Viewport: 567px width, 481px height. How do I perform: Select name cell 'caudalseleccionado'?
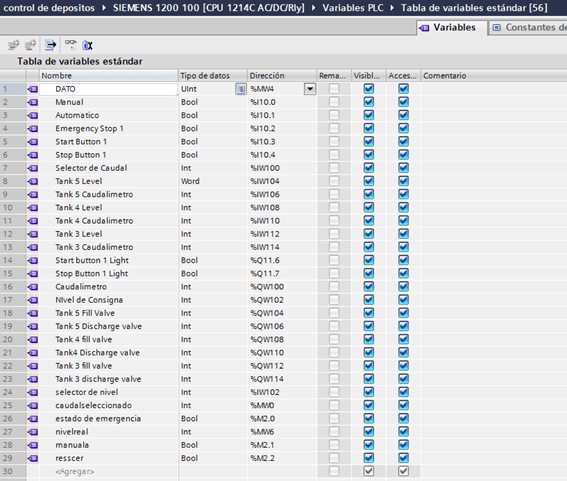point(108,405)
